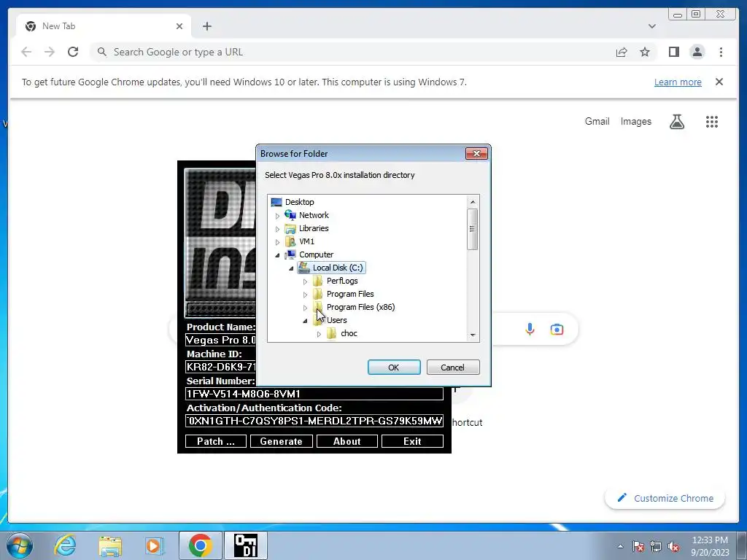Expand the Program Files (x86) folder
The image size is (747, 560).
coord(305,308)
